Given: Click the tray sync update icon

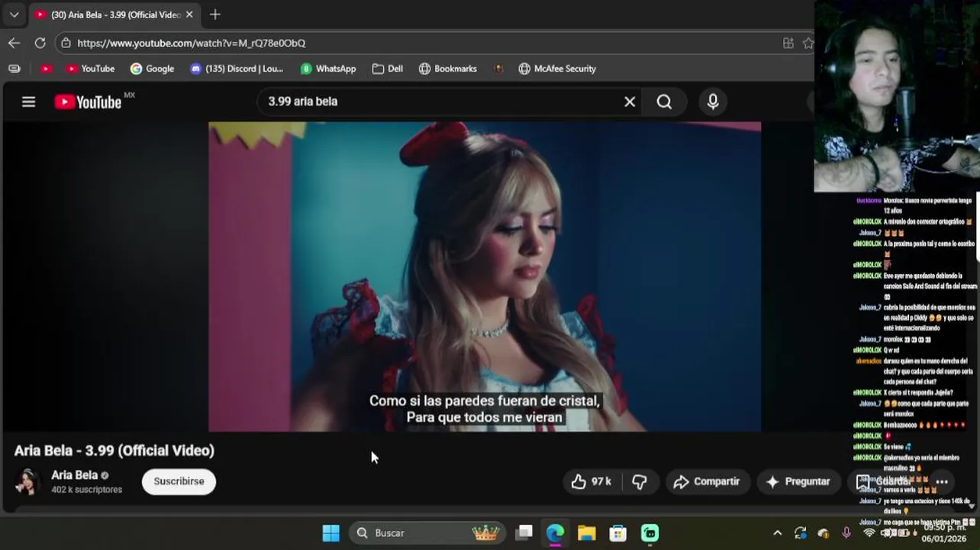Looking at the screenshot, I should 800,533.
